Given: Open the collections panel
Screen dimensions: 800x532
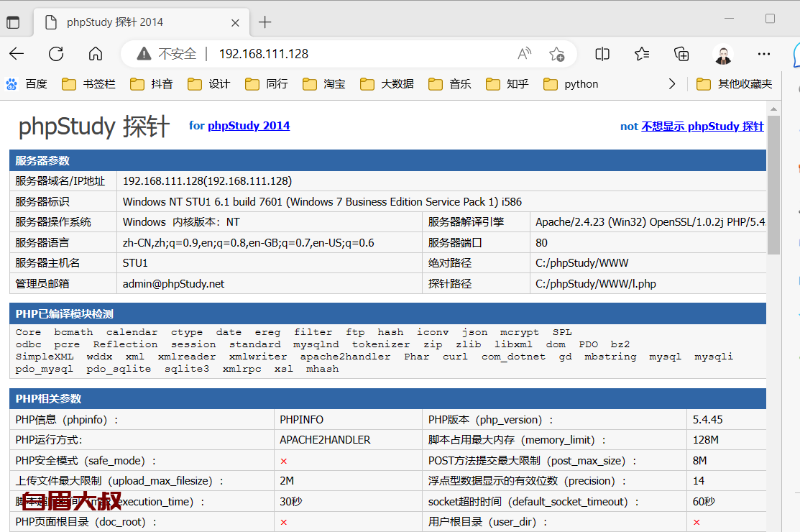Looking at the screenshot, I should tap(681, 53).
